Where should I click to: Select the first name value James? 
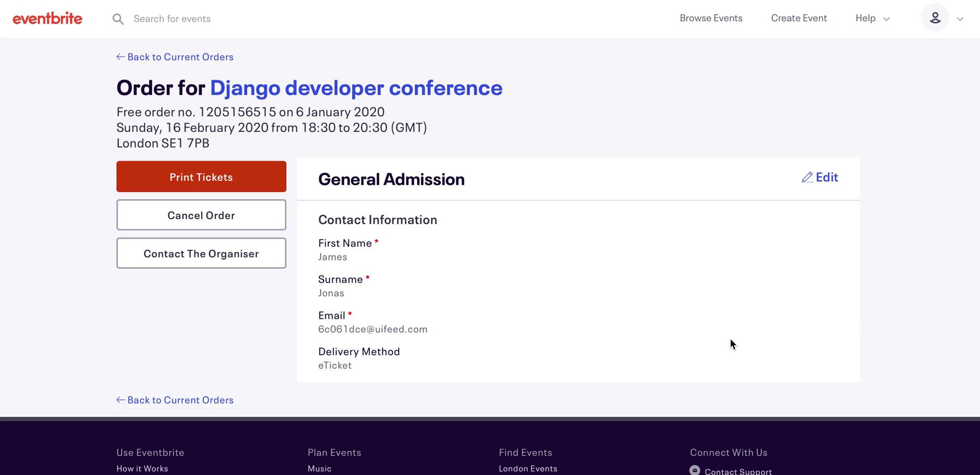(333, 257)
